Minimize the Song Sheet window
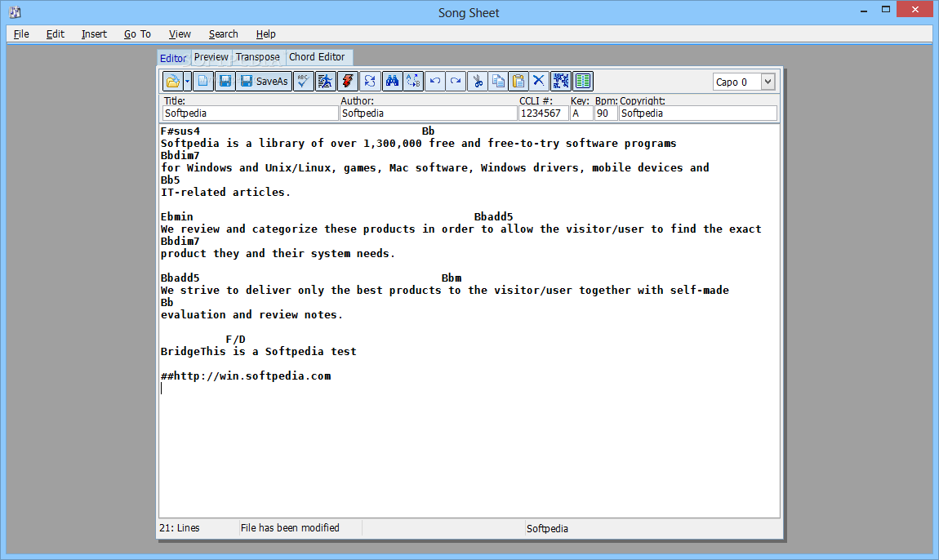The image size is (939, 560). 864,10
